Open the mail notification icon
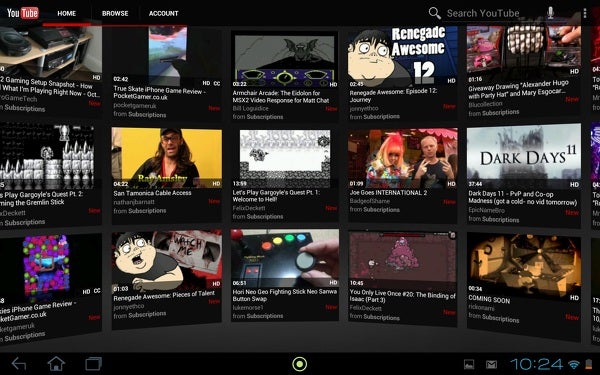 (491, 364)
